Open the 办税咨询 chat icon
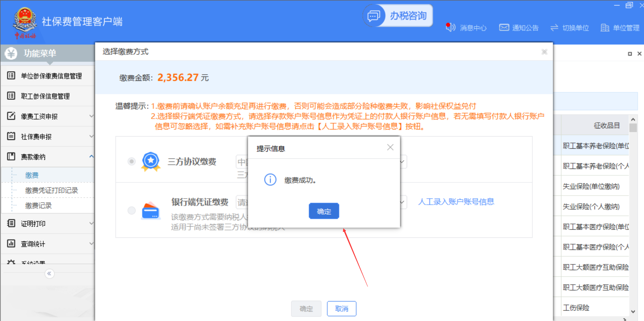 tap(374, 16)
